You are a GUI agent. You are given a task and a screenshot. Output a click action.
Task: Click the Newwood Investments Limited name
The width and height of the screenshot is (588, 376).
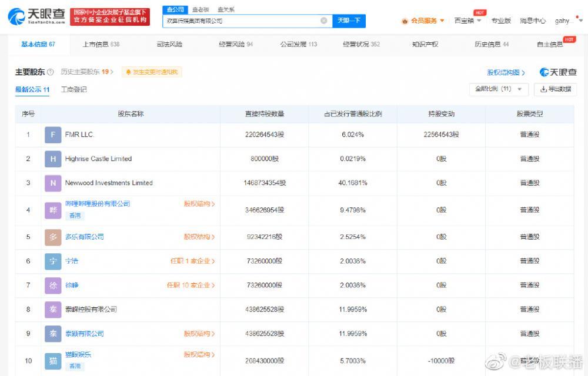109,183
